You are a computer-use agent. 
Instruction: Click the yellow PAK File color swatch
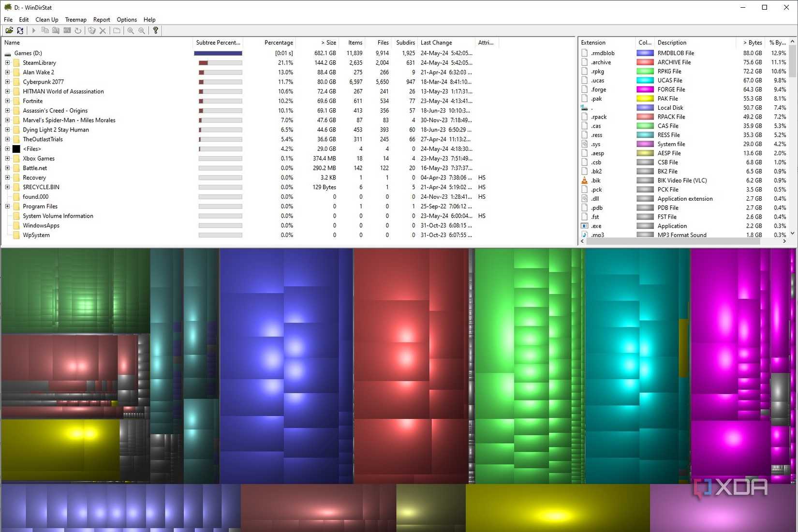coord(645,99)
